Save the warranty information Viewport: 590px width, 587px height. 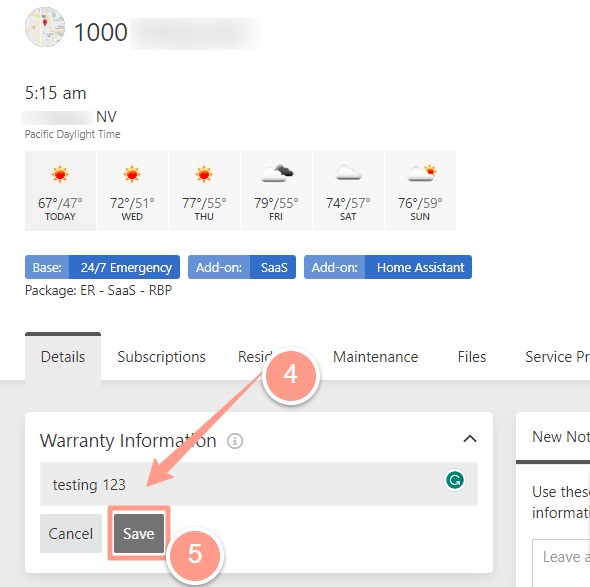[139, 534]
